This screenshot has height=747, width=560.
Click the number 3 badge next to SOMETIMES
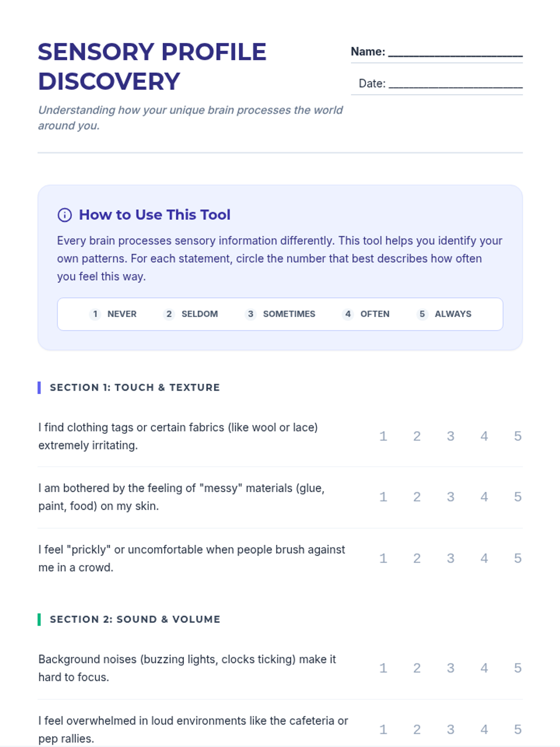coord(251,314)
